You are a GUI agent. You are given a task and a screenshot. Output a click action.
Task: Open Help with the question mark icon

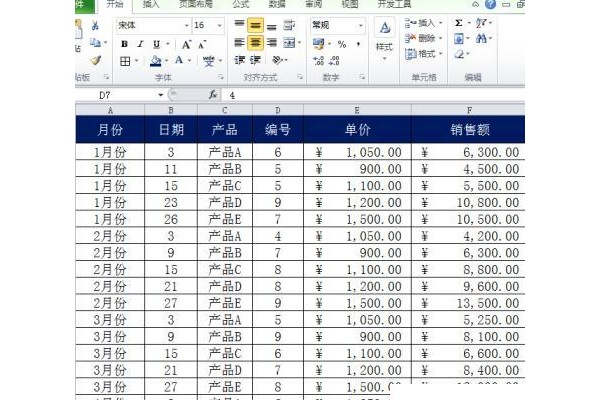pos(490,4)
